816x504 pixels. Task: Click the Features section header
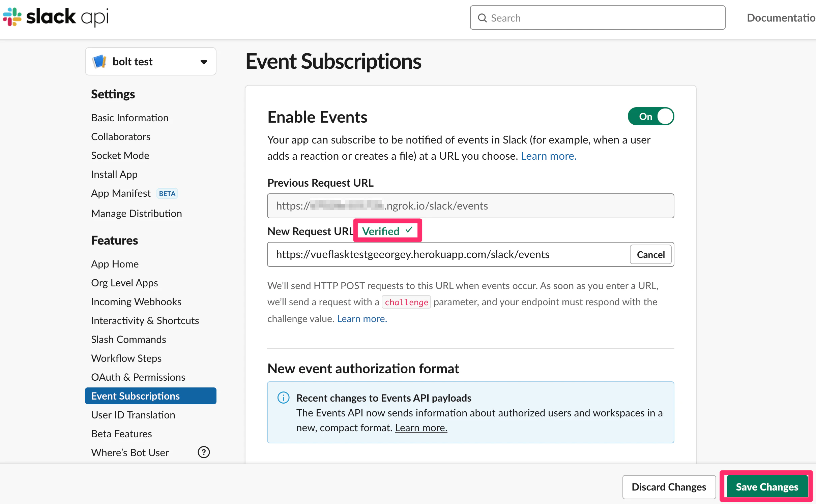tap(114, 240)
